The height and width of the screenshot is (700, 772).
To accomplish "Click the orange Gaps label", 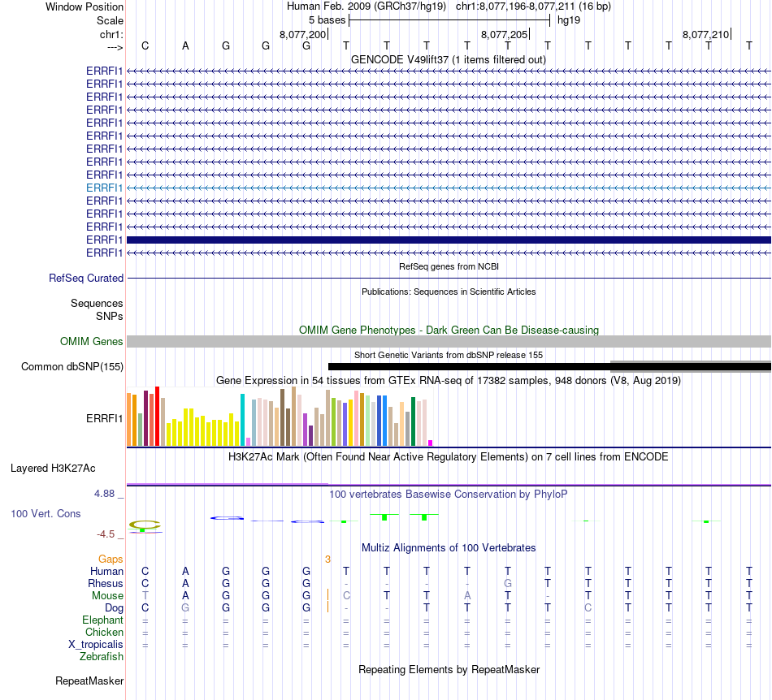I will point(111,560).
